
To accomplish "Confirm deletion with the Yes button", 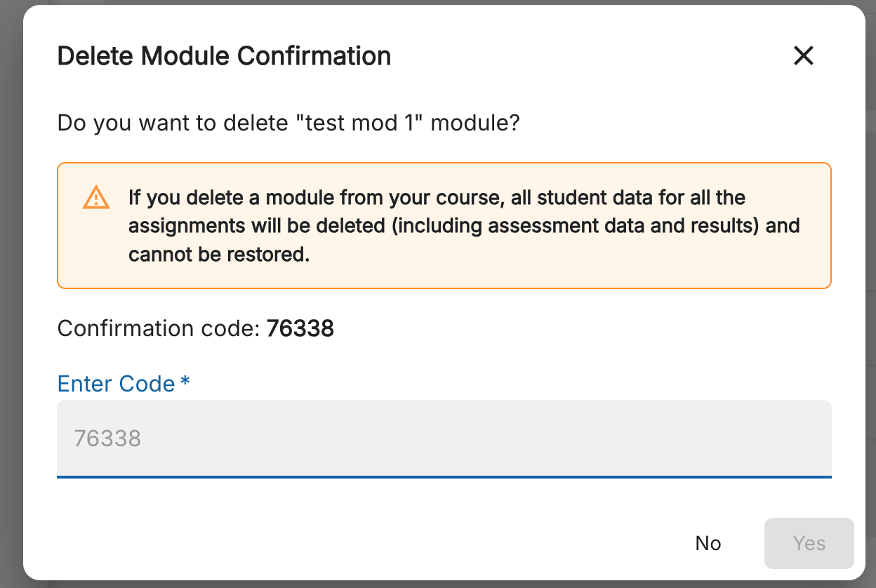I will tap(809, 543).
